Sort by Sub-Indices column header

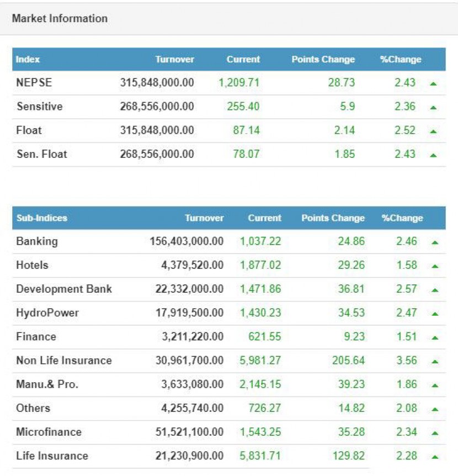coord(42,218)
